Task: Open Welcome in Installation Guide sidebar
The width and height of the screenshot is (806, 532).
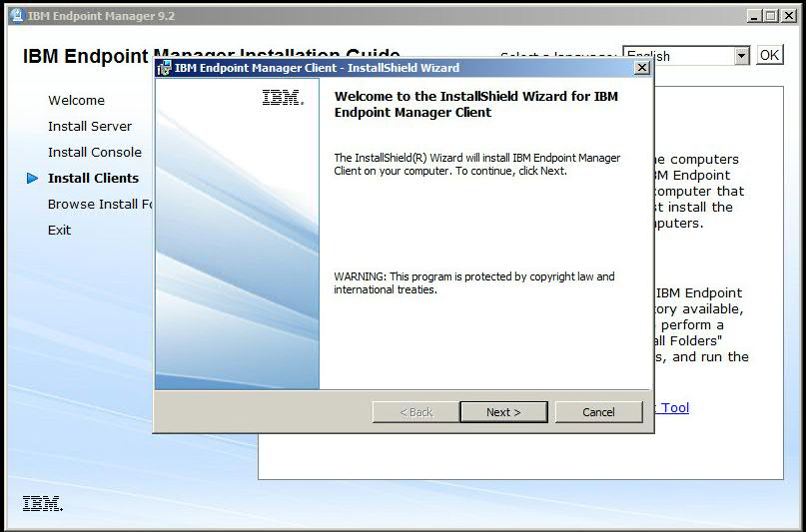Action: pyautogui.click(x=76, y=100)
